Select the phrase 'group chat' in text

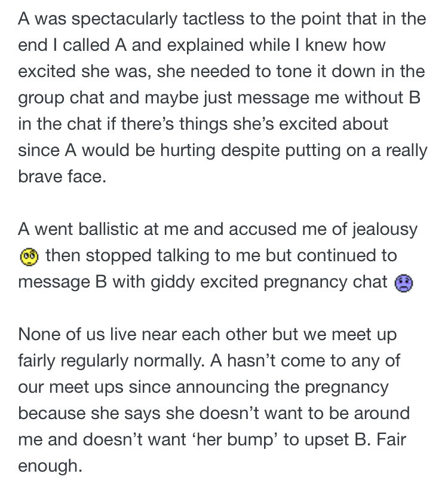[x=61, y=98]
